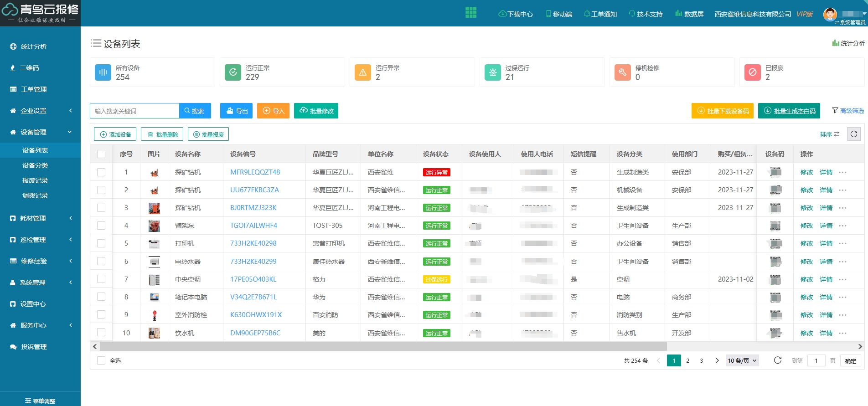Click the QR code icon in row 1
The width and height of the screenshot is (868, 406).
[775, 172]
